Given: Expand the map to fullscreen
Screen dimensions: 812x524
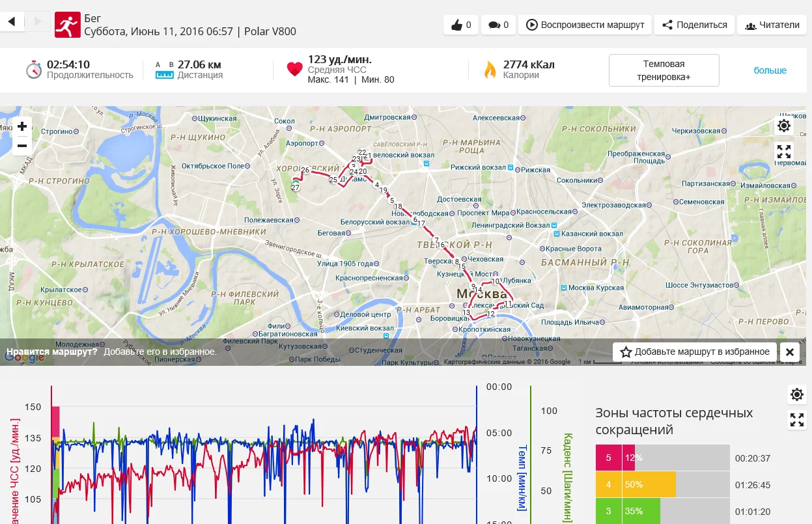Looking at the screenshot, I should (784, 152).
